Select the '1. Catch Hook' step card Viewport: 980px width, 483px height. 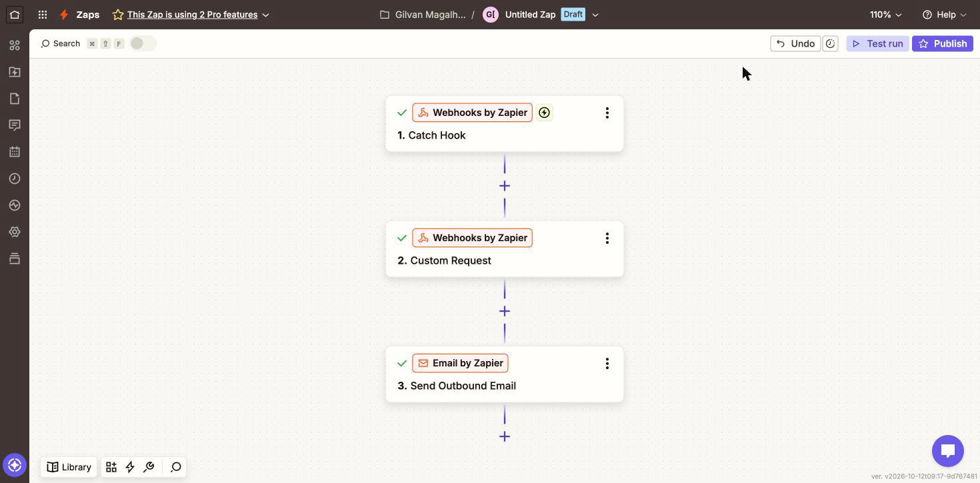point(505,124)
